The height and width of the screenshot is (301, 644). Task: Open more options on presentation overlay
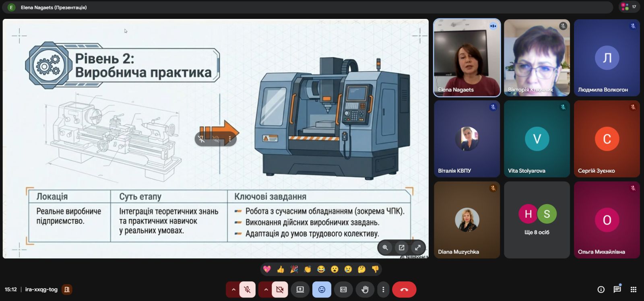[x=230, y=139]
